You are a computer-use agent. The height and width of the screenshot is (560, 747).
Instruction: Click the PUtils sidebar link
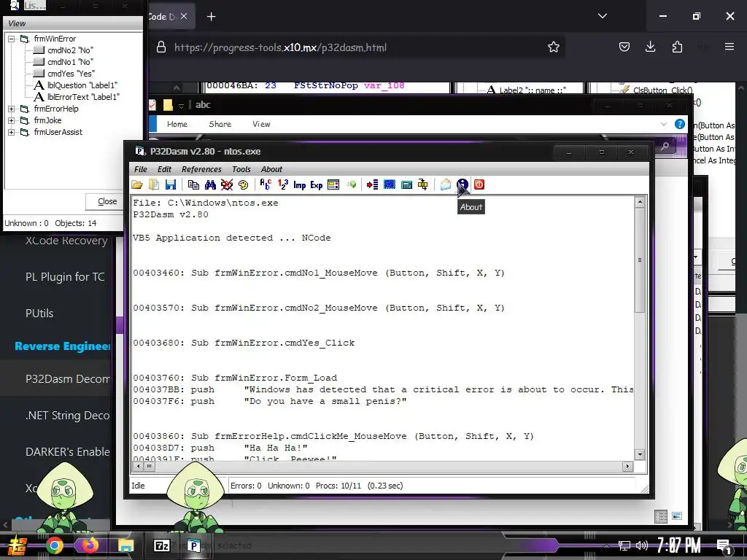pyautogui.click(x=39, y=314)
